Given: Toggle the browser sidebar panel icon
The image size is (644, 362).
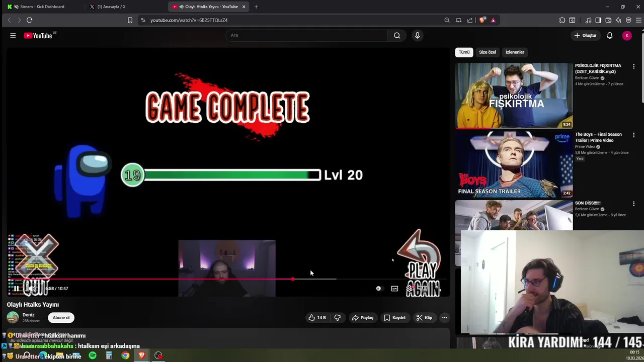Looking at the screenshot, I should [598, 20].
